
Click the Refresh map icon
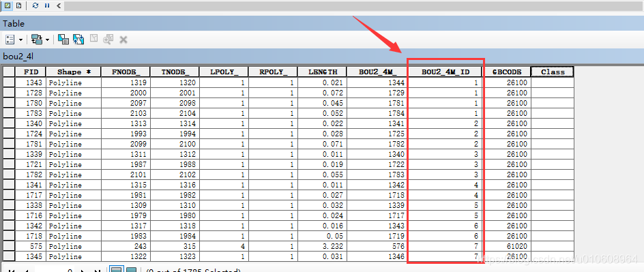[35, 5]
